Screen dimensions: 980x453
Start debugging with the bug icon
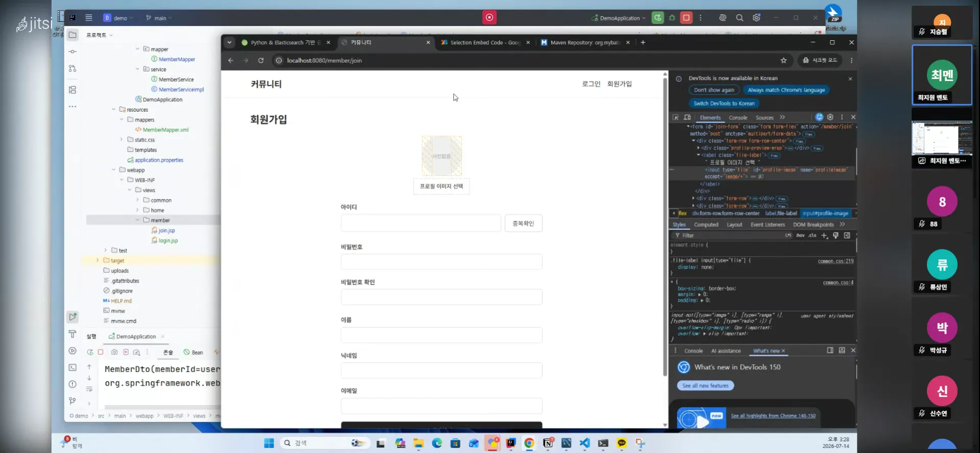[x=672, y=18]
